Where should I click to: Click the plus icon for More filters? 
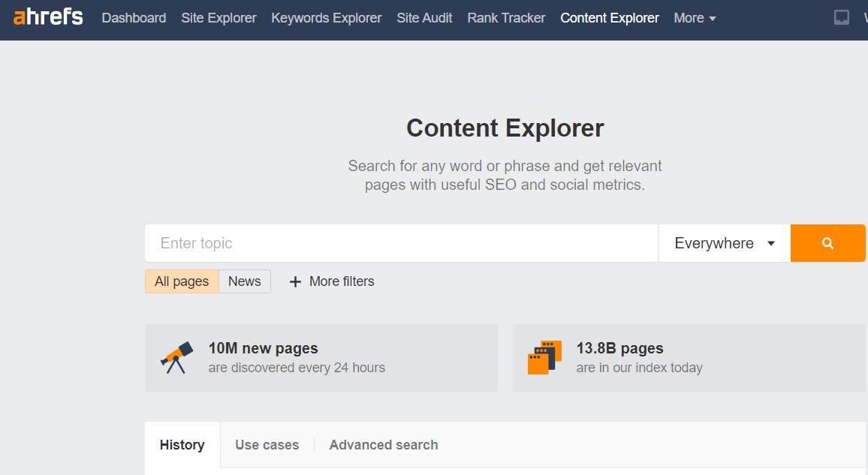[x=295, y=282]
